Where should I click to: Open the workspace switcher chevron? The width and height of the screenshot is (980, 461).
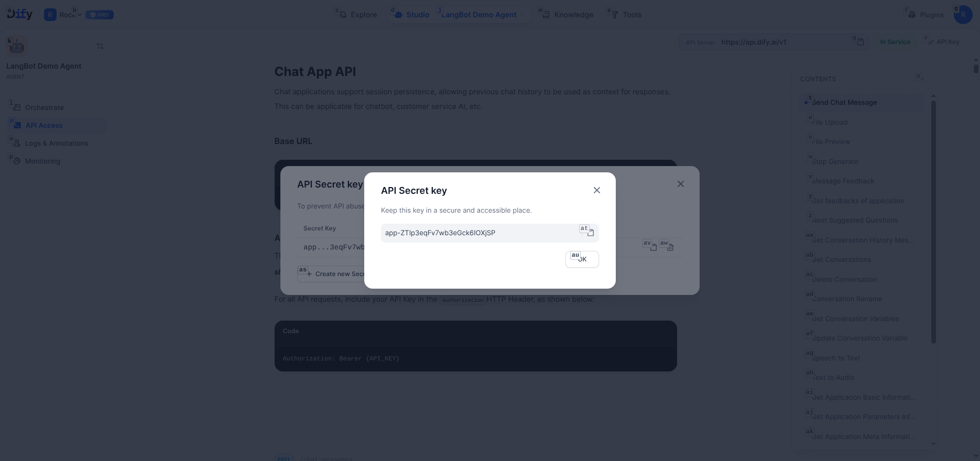click(79, 15)
